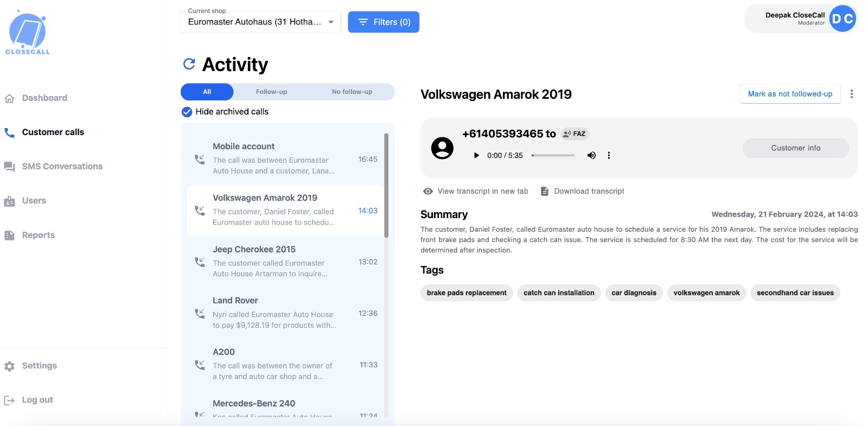Click the car diagnosis tag
Viewport: 868px width, 426px height.
[x=634, y=293]
